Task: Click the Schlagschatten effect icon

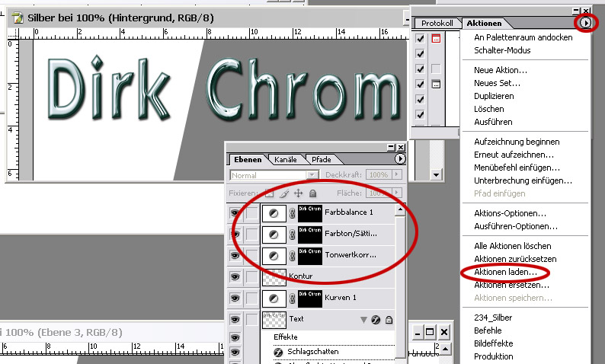Action: click(279, 352)
